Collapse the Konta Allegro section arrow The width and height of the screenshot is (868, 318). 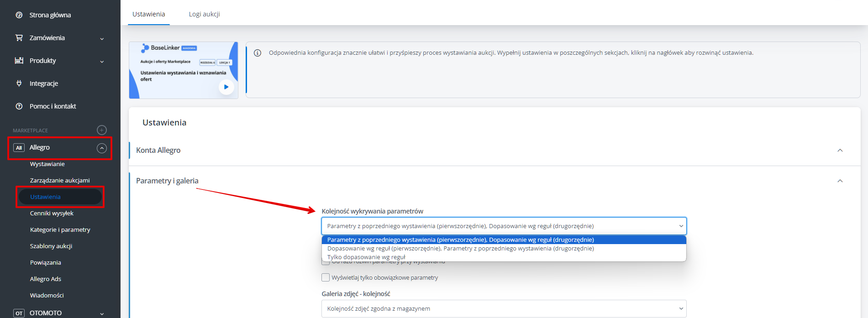tap(840, 151)
